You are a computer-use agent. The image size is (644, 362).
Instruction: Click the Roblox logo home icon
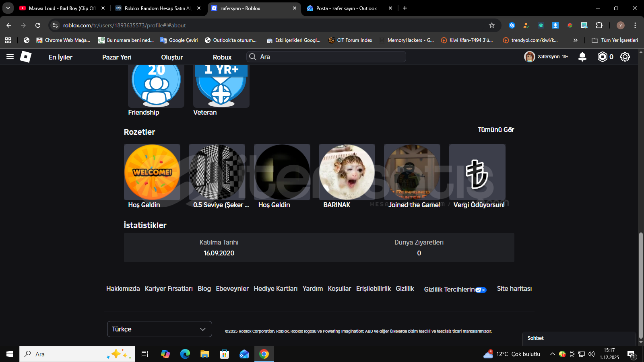26,57
